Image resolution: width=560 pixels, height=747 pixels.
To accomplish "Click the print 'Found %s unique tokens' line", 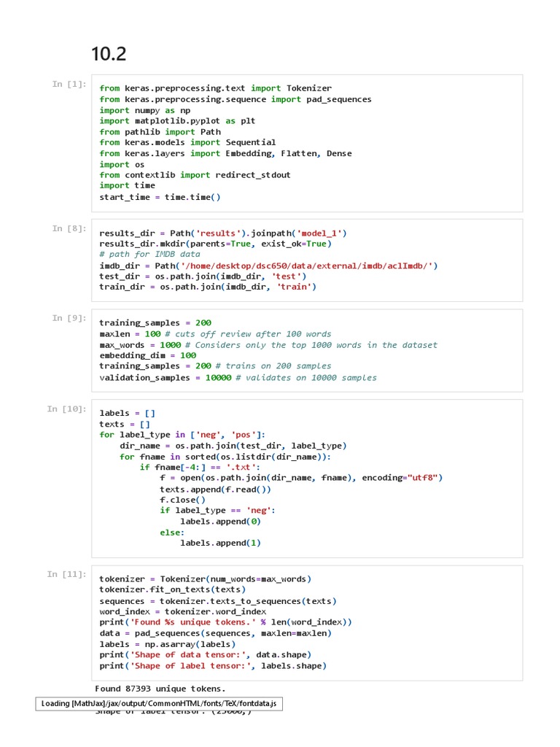I will (x=225, y=622).
